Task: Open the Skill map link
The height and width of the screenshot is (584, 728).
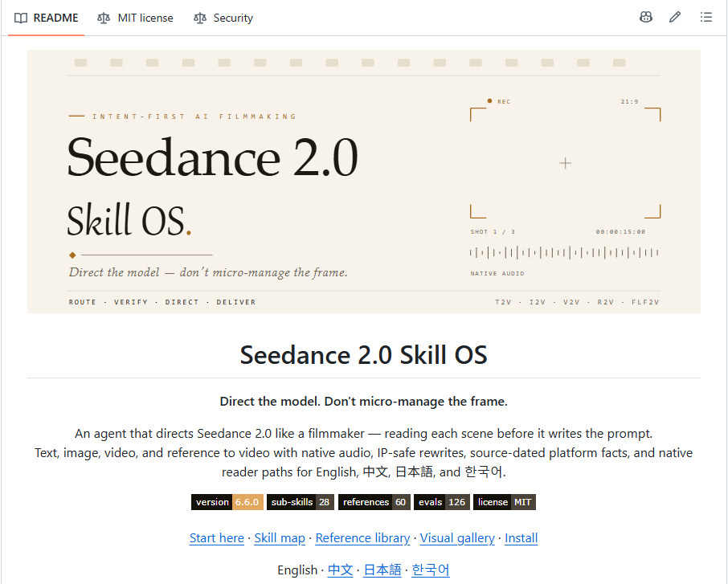Action: tap(280, 537)
